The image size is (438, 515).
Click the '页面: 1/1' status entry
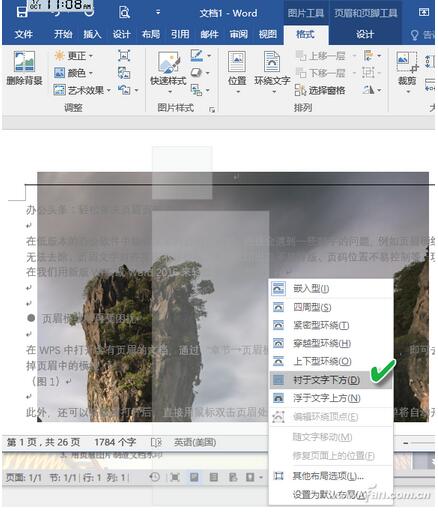point(24,478)
